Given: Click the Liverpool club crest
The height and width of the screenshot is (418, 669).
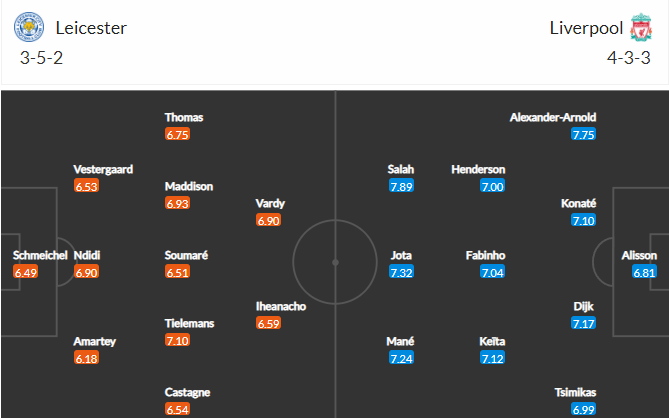Looking at the screenshot, I should 641,27.
